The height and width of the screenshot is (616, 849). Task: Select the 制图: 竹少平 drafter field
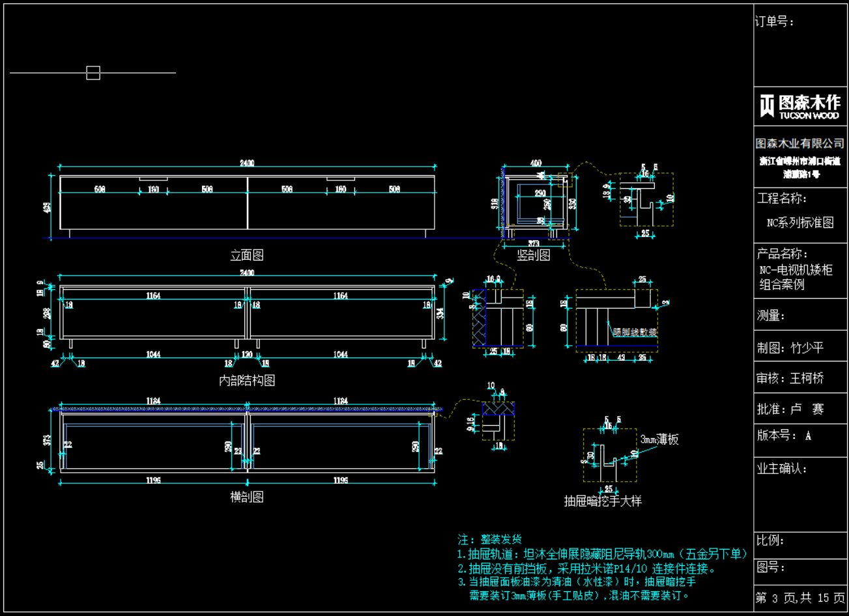(790, 348)
